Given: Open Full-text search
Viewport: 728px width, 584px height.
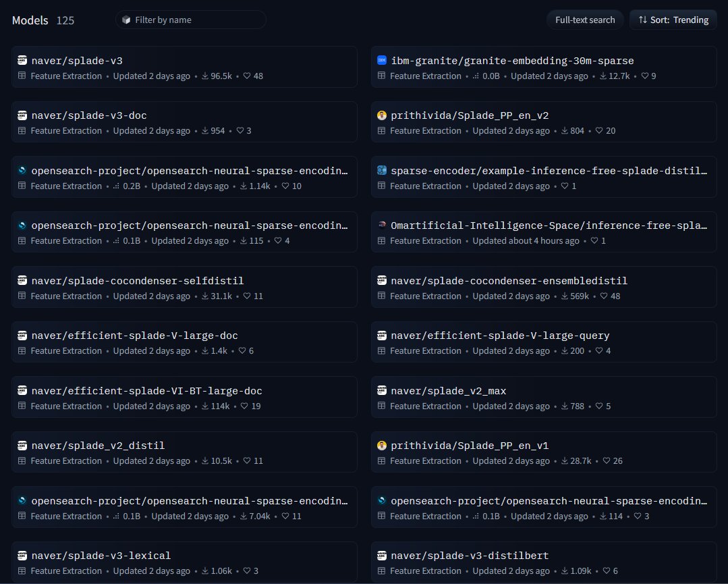Looking at the screenshot, I should click(584, 20).
